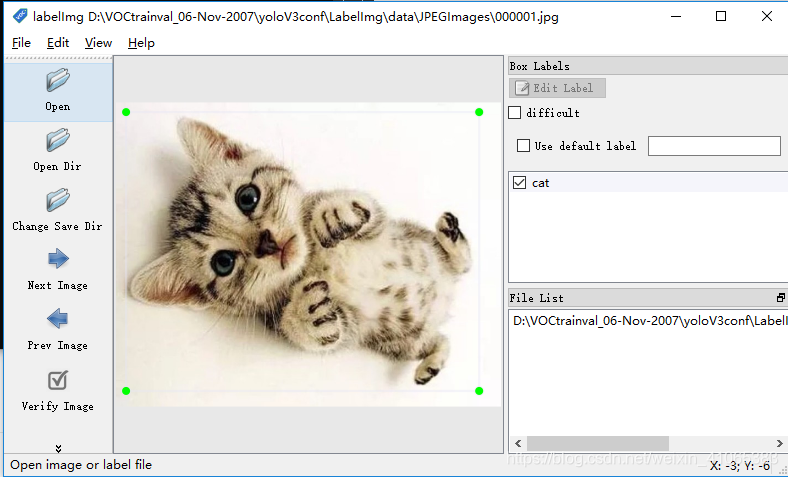Minimize the labelImg window
Viewport: 788px width, 477px height.
click(675, 17)
